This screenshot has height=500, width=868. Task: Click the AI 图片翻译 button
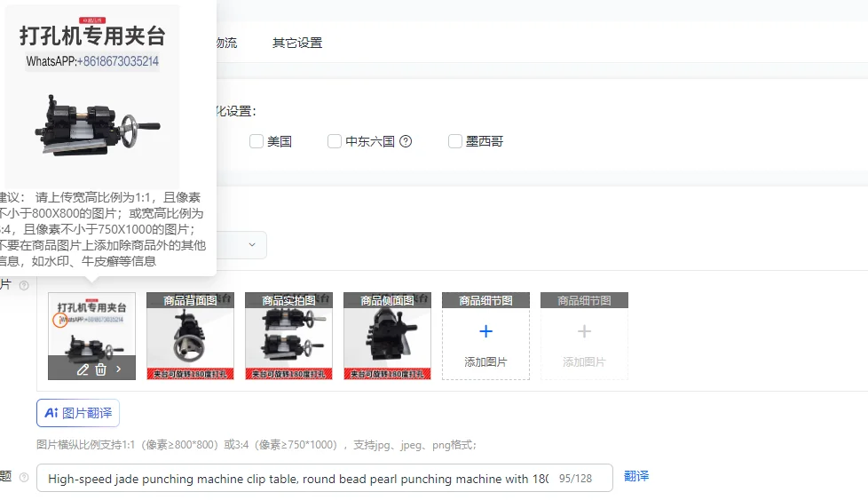point(78,413)
